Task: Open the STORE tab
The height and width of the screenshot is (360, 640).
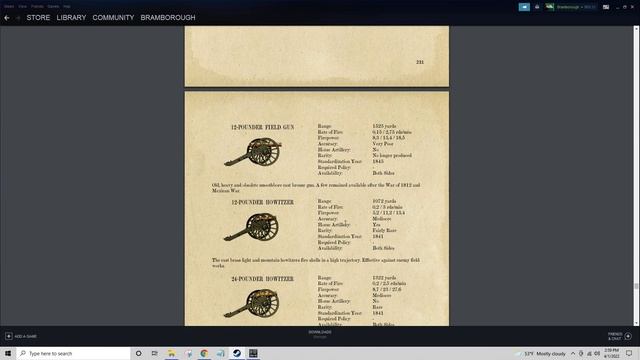Action: 38,18
